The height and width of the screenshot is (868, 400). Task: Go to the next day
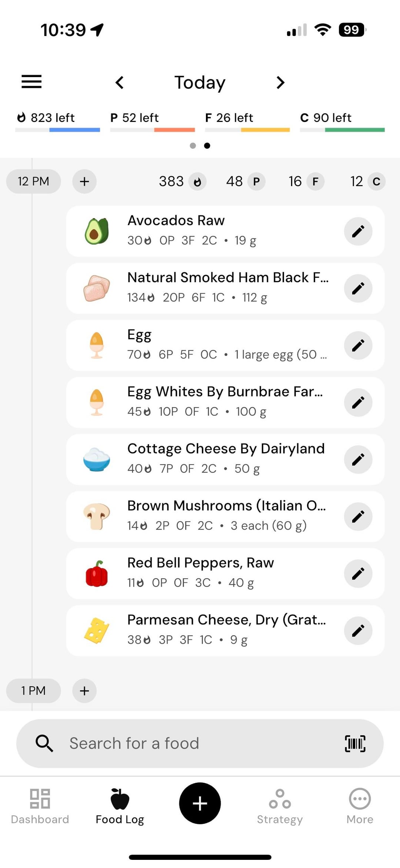tap(280, 82)
